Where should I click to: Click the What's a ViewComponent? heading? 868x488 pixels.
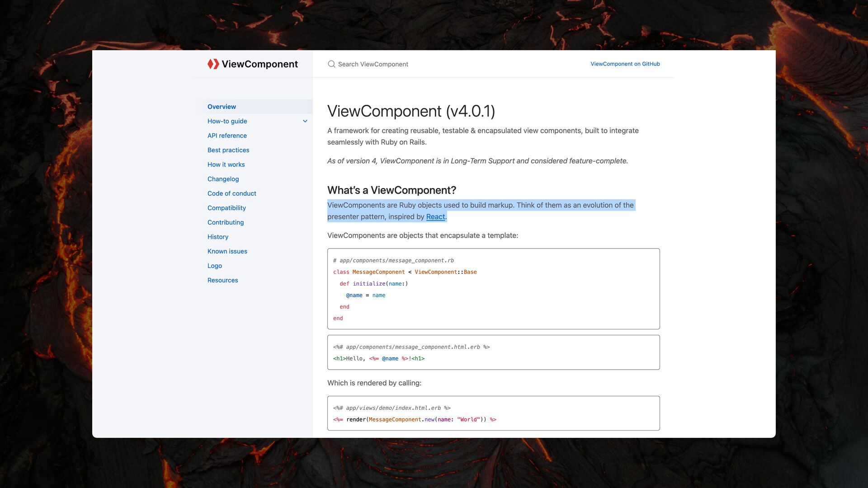click(x=392, y=190)
